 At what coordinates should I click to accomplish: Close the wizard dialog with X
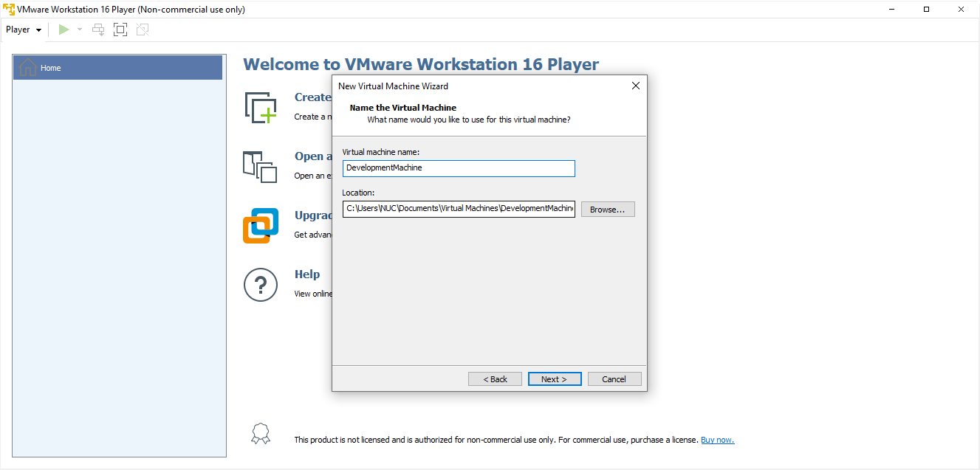635,86
